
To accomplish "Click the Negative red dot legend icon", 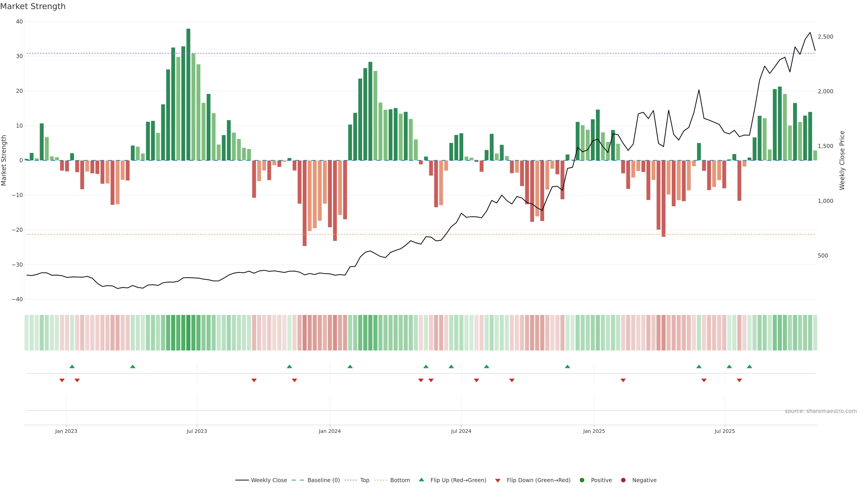I will point(623,480).
